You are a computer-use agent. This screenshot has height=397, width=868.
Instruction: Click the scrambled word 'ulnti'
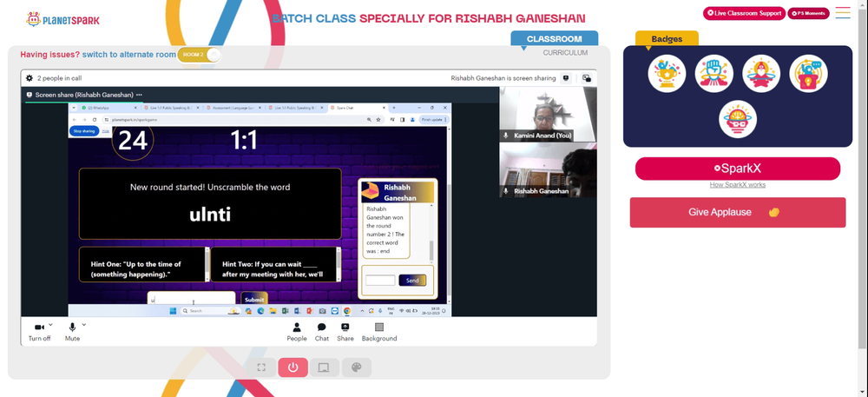click(210, 215)
